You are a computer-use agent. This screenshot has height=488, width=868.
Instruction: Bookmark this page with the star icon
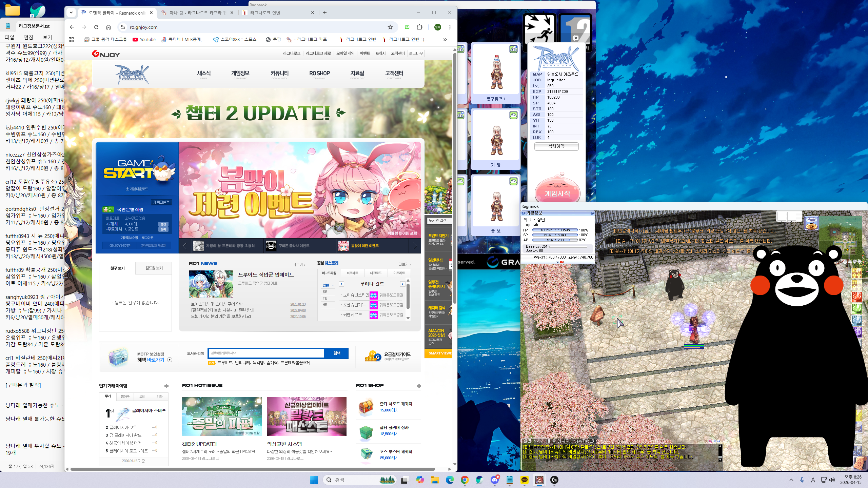tap(390, 27)
